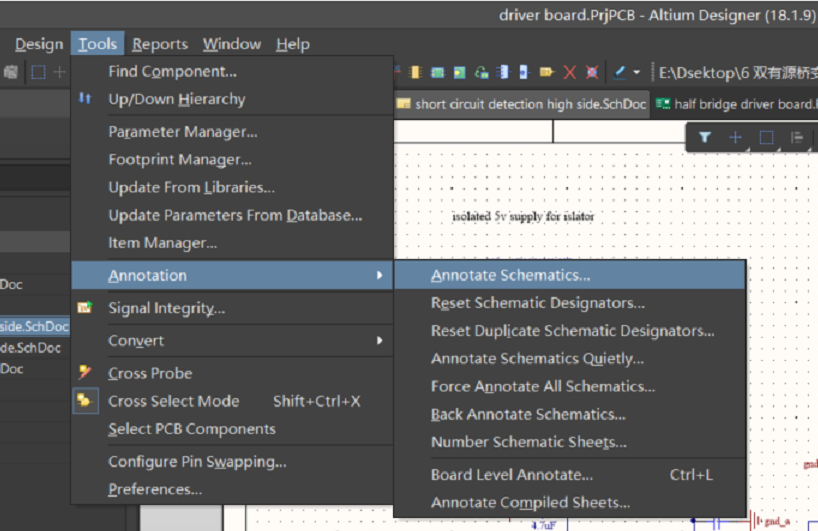Choose Annotate Schematics from submenu
818x531 pixels.
pyautogui.click(x=510, y=275)
